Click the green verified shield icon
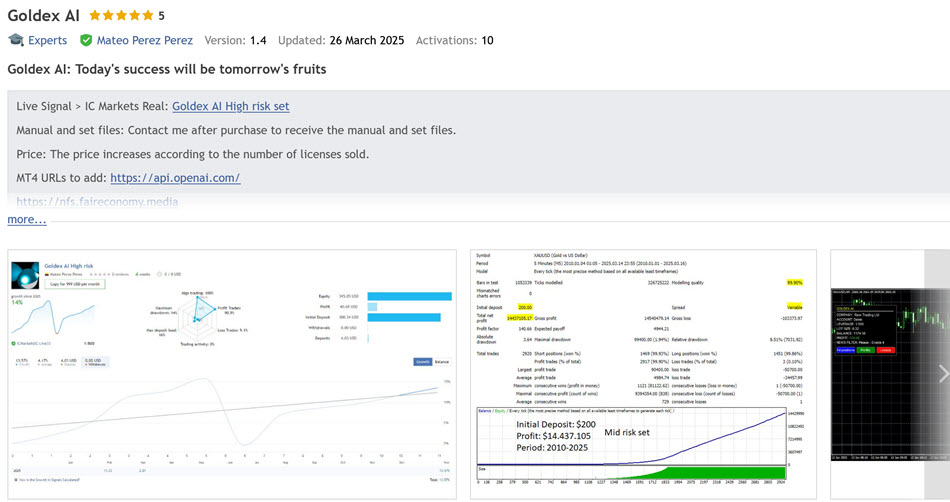This screenshot has width=950, height=502. (86, 40)
